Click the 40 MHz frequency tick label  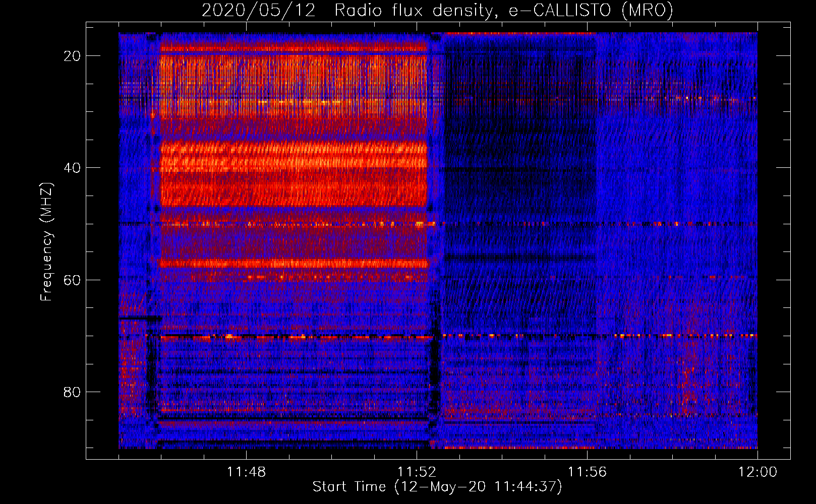[72, 168]
